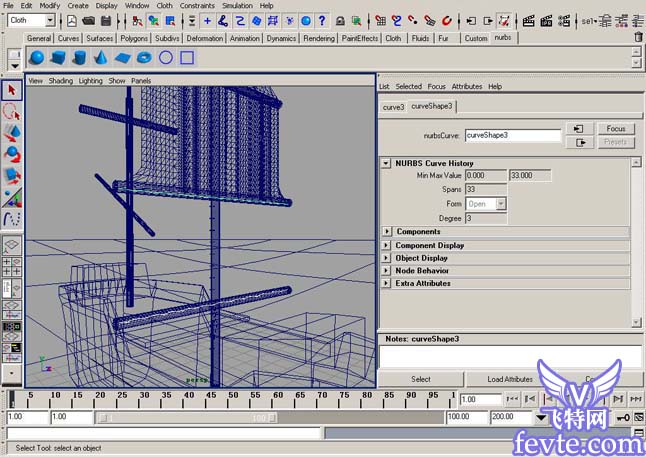646x457 pixels.
Task: Click the Save Scene disk icon
Action: coord(106,21)
